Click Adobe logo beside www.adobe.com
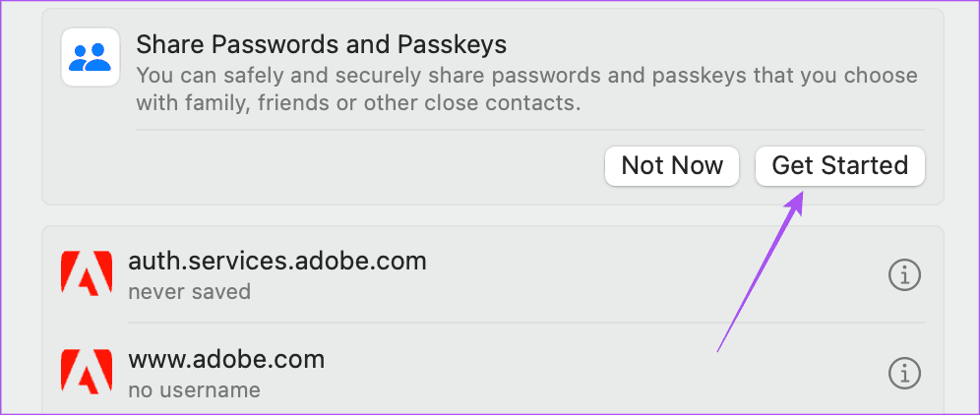The width and height of the screenshot is (980, 415). [x=86, y=374]
